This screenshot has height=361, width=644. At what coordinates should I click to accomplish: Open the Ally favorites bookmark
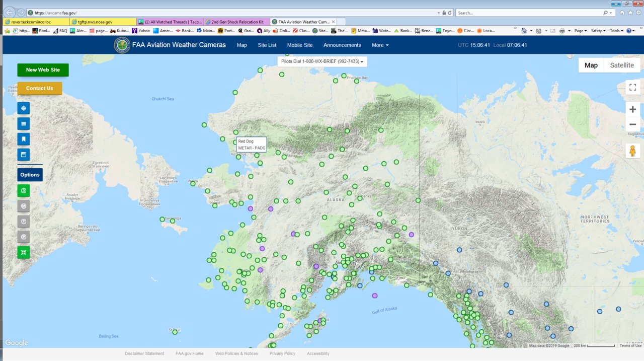coord(263,31)
